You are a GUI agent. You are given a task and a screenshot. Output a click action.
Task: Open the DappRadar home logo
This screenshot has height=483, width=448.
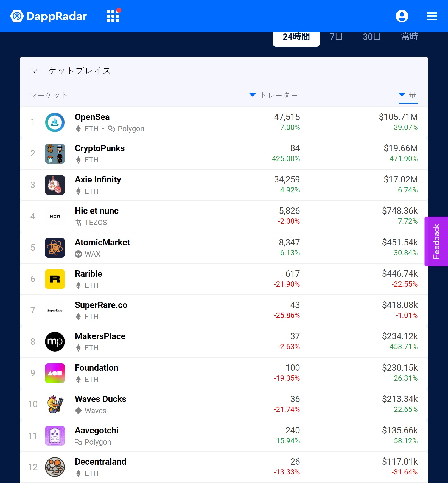(x=48, y=16)
